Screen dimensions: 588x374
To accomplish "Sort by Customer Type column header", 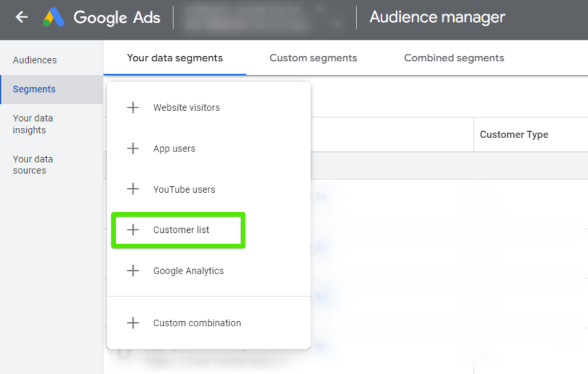I will [514, 135].
